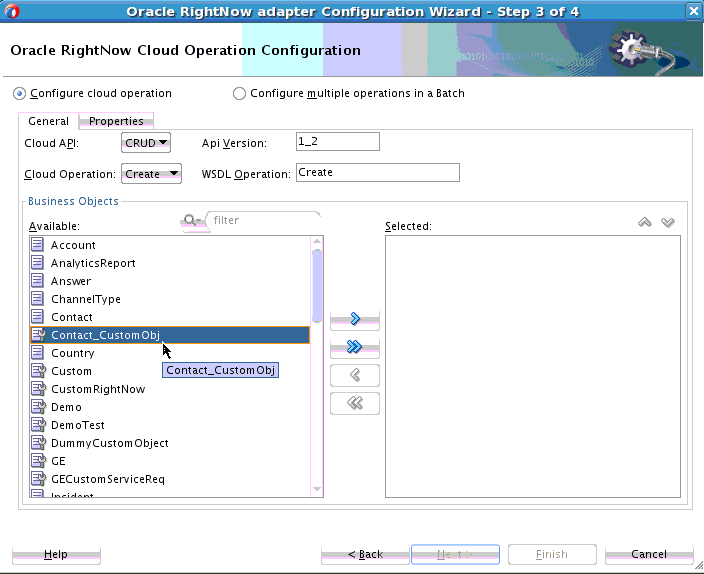The image size is (704, 574).
Task: Add selected object with single right arrow
Action: [x=355, y=319]
